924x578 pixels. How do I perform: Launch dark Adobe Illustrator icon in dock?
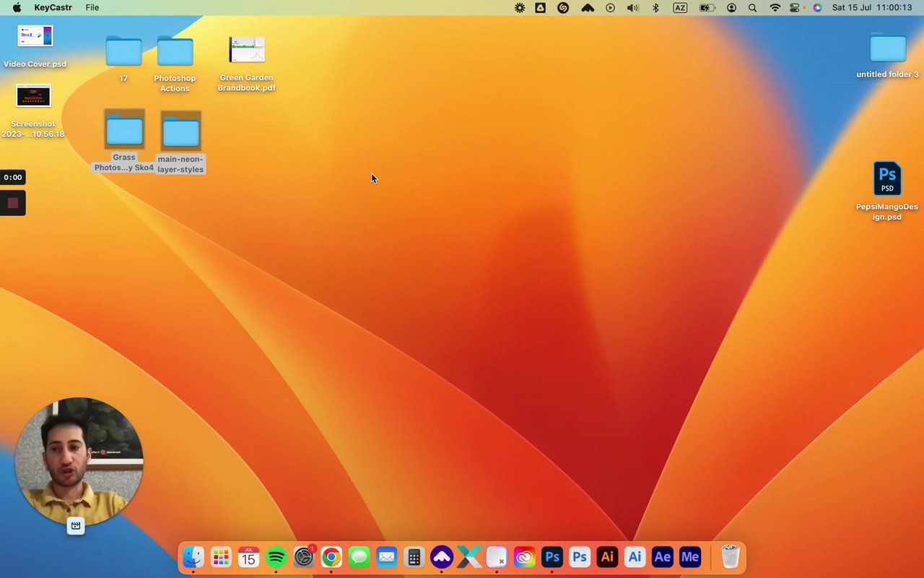607,557
